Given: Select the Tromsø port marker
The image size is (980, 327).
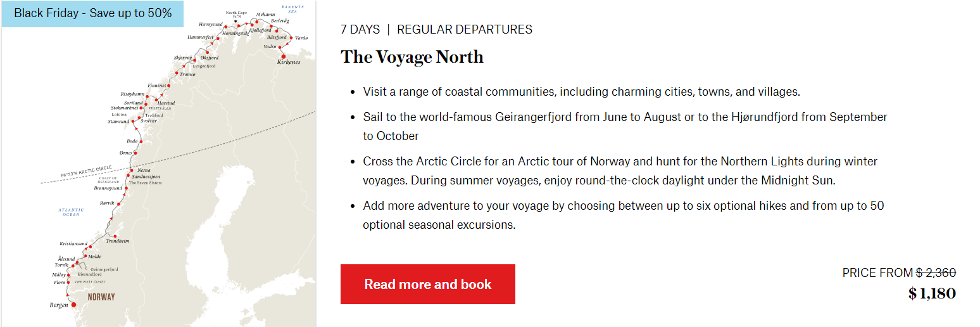Looking at the screenshot, I should pos(177,74).
